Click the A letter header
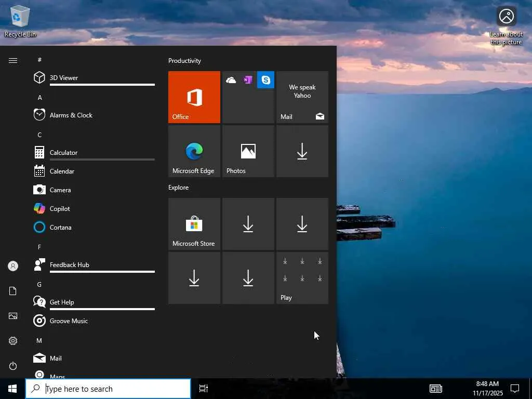532x399 pixels. coord(39,97)
